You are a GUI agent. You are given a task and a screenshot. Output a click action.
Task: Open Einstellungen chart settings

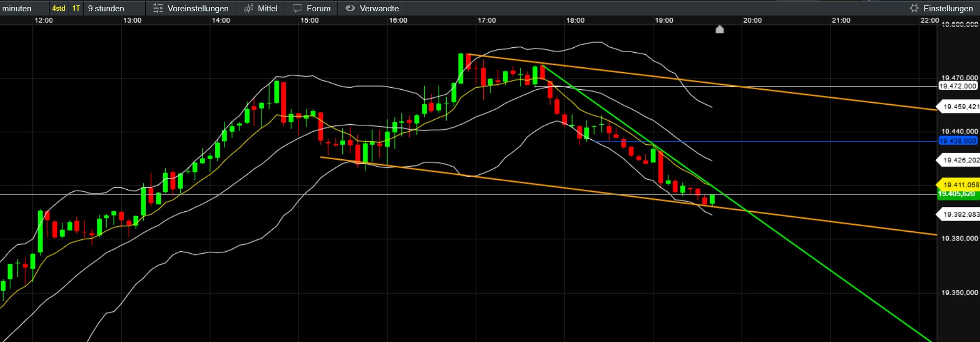point(941,8)
